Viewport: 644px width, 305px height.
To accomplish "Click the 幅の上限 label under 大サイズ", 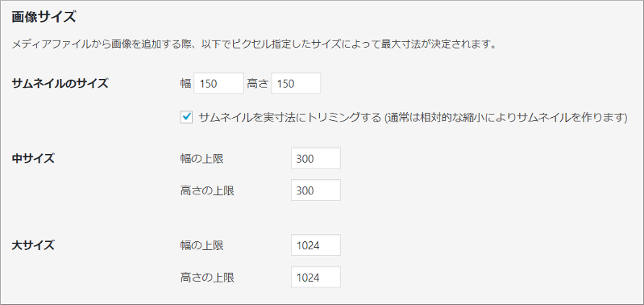I will click(x=202, y=246).
